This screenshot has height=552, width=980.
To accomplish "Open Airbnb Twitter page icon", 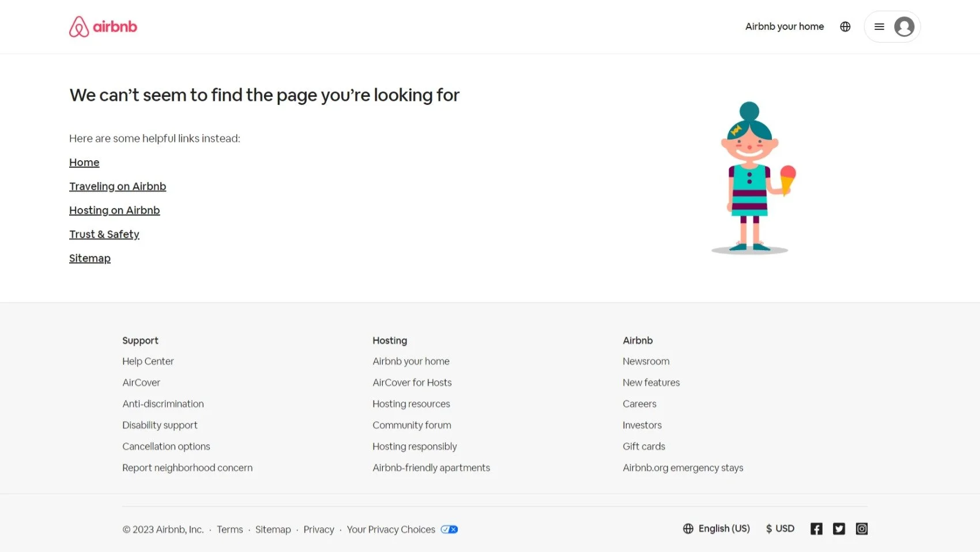I will (x=839, y=529).
